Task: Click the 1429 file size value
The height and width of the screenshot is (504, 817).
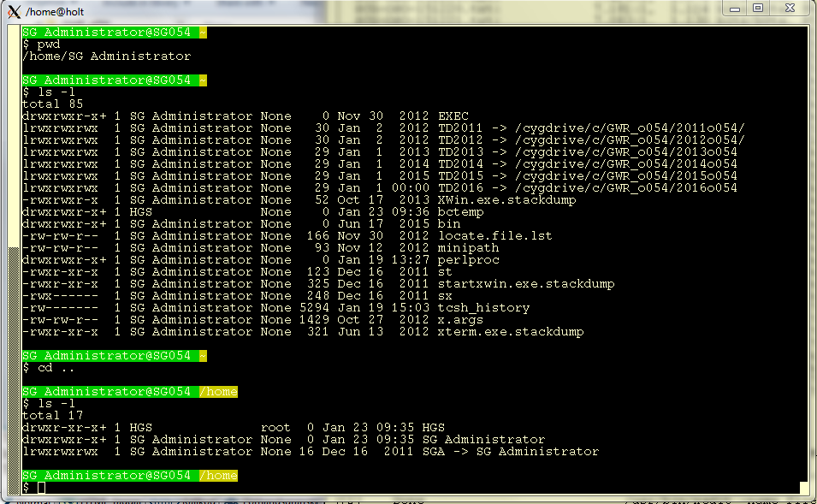Action: click(314, 319)
